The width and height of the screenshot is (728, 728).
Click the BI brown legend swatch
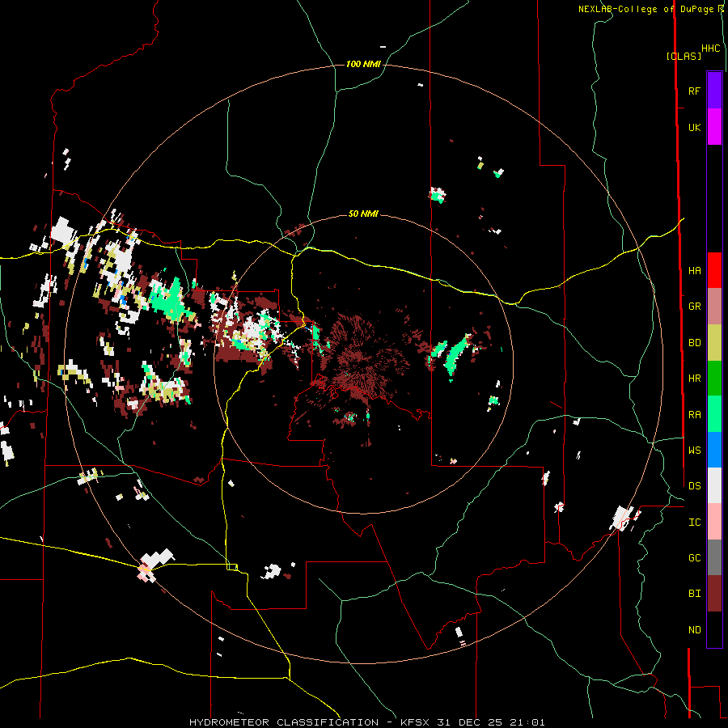pyautogui.click(x=714, y=594)
